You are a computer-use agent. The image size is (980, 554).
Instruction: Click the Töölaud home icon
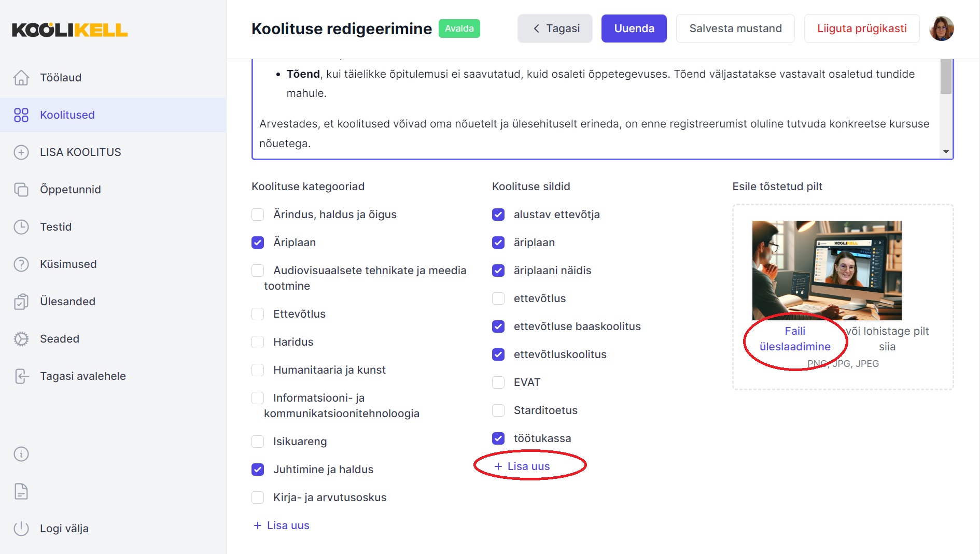pyautogui.click(x=21, y=78)
